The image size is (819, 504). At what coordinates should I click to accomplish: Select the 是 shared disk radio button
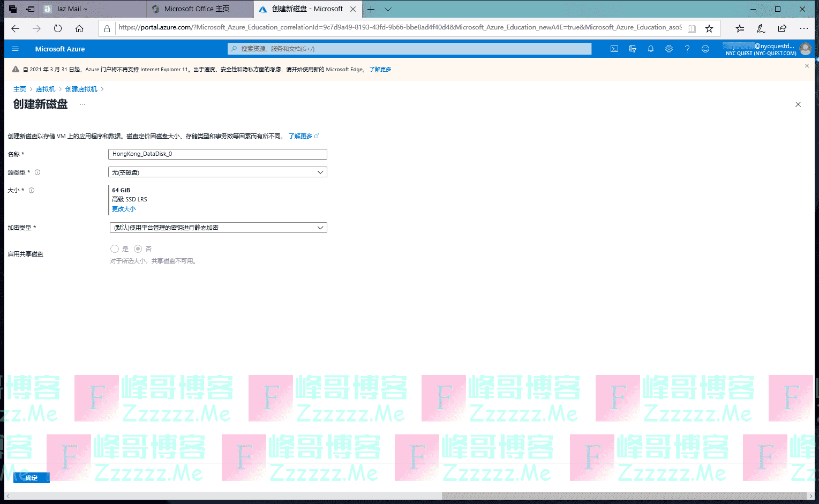click(x=115, y=249)
